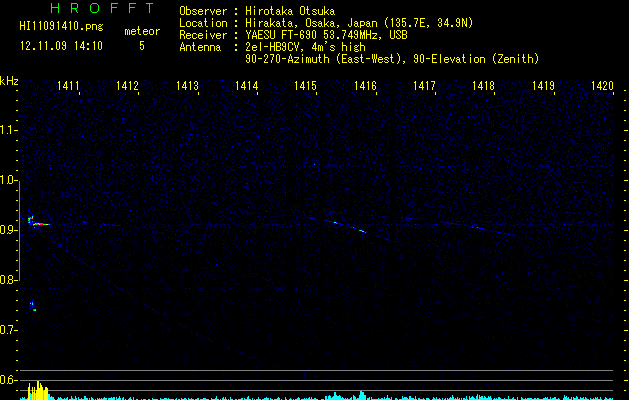Click time axis label 1418

[483, 86]
